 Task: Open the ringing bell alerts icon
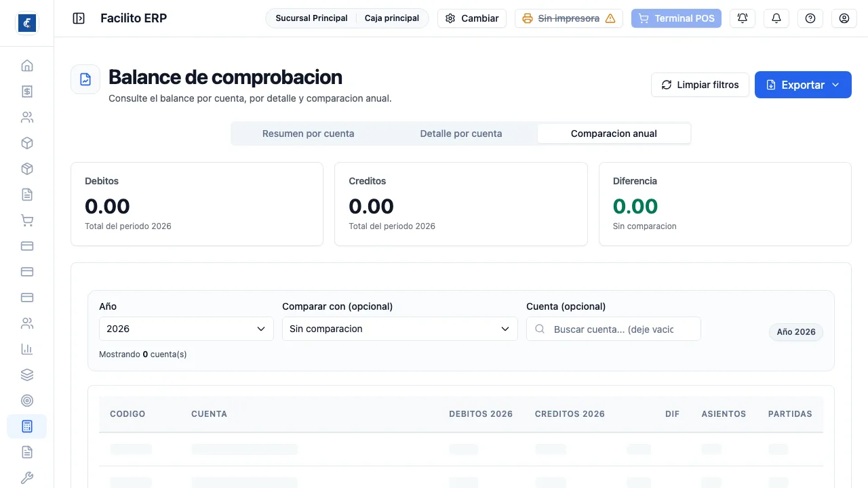pyautogui.click(x=743, y=18)
